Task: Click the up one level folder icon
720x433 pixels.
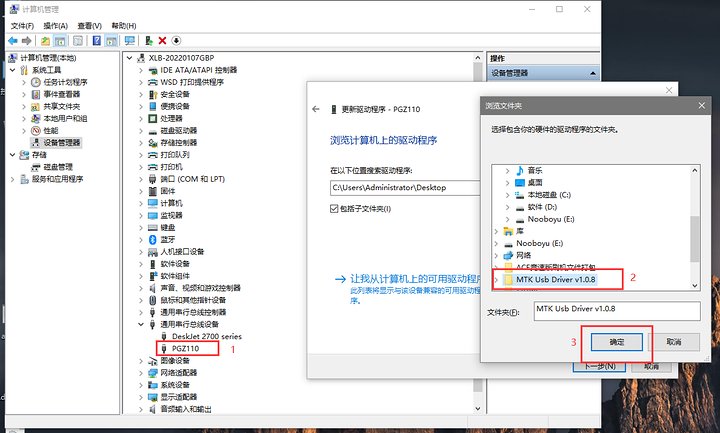Action: [45, 41]
